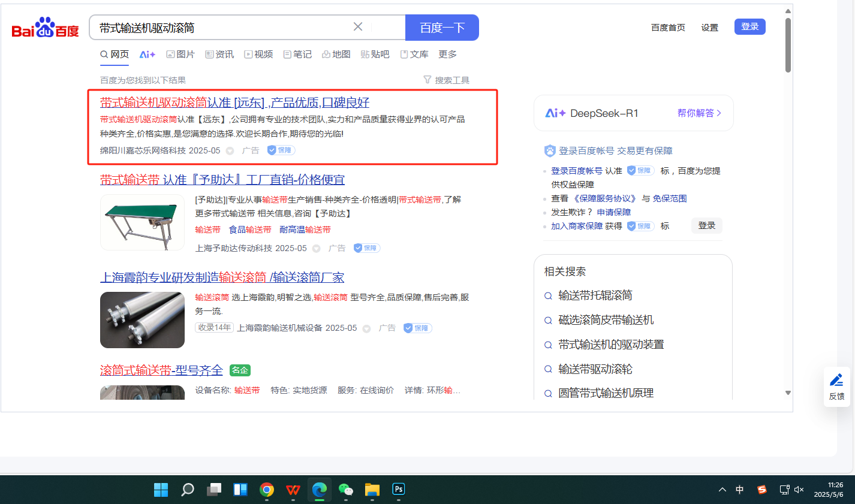Viewport: 855px width, 504px height.
Task: Open Google Chrome from taskbar
Action: coord(267,490)
